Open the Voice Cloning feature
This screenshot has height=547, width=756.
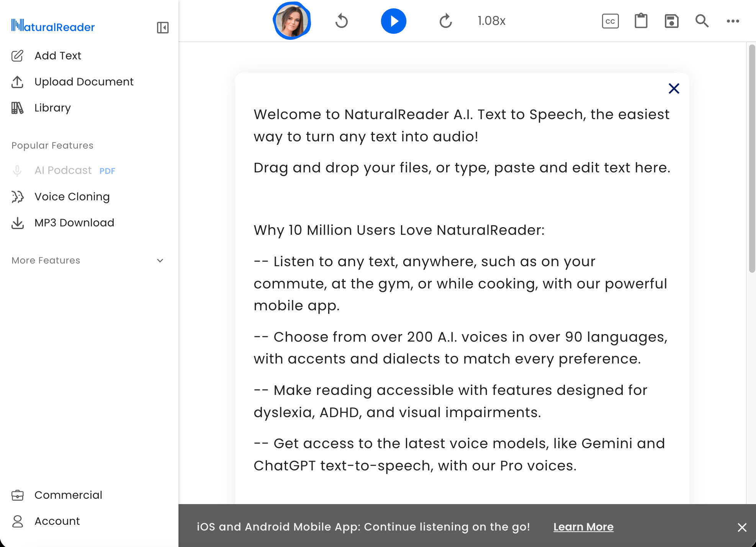pyautogui.click(x=72, y=197)
